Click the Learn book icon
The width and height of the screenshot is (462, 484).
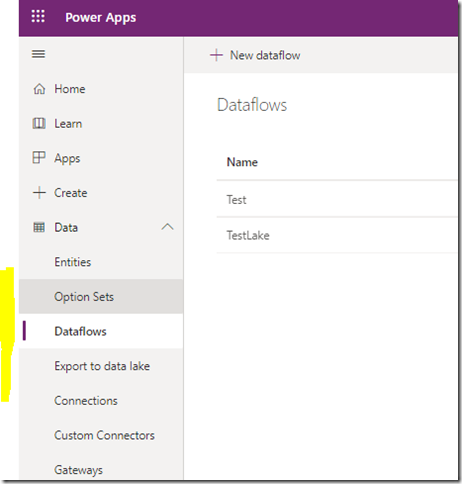tap(39, 124)
